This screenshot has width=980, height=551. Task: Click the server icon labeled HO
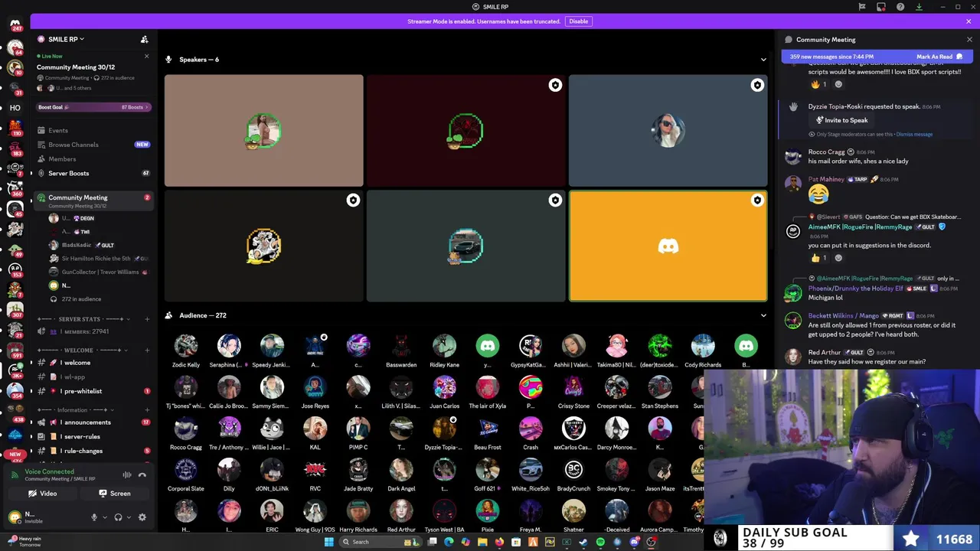15,108
